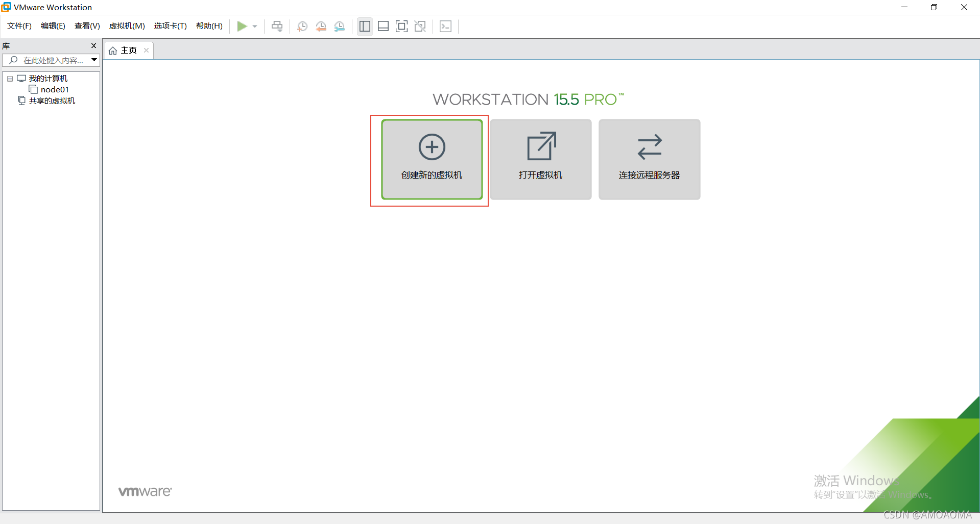Click the vmware logo at the bottom
This screenshot has height=524, width=980.
145,491
